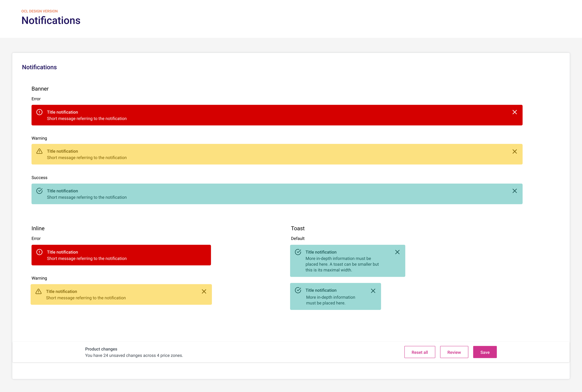This screenshot has height=392, width=582.
Task: Close the inline Warning notification
Action: [204, 291]
